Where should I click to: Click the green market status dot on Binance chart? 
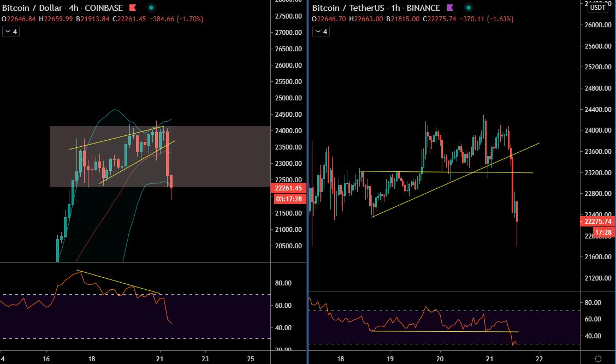(x=468, y=8)
